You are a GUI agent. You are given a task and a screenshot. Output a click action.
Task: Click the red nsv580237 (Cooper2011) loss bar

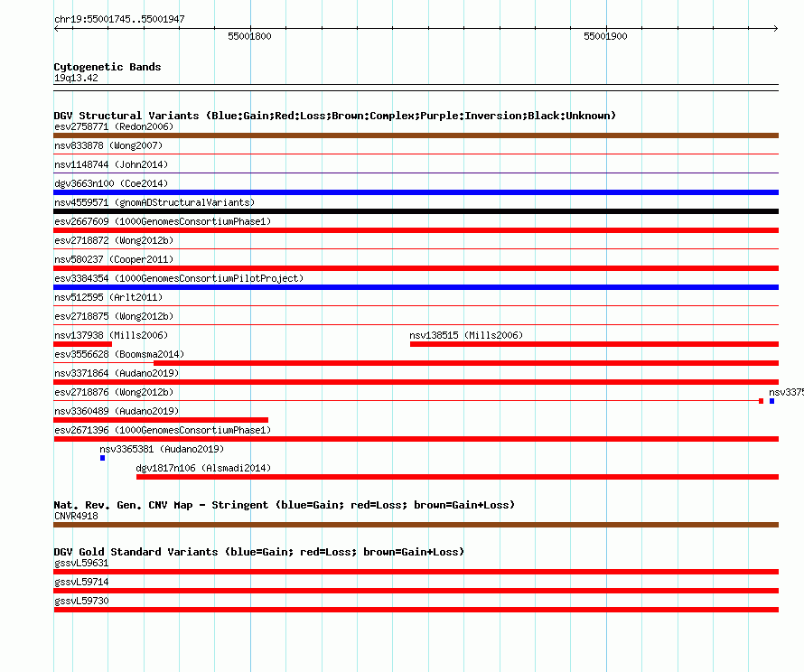click(416, 268)
